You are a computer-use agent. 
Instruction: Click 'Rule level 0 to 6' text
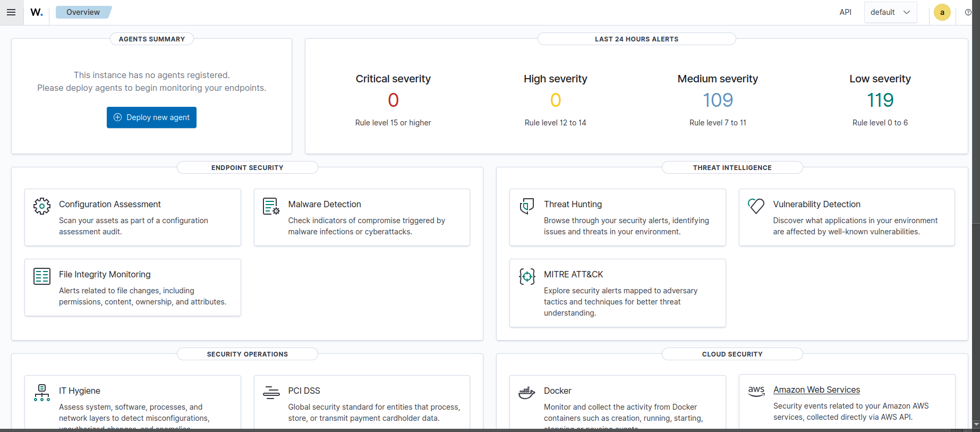tap(880, 123)
